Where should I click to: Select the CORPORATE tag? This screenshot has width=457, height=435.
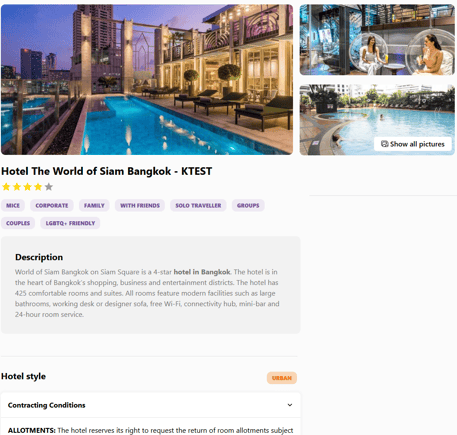pos(52,205)
